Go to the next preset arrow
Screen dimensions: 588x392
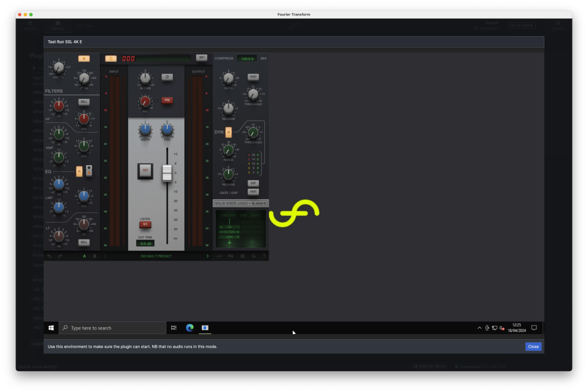point(207,257)
